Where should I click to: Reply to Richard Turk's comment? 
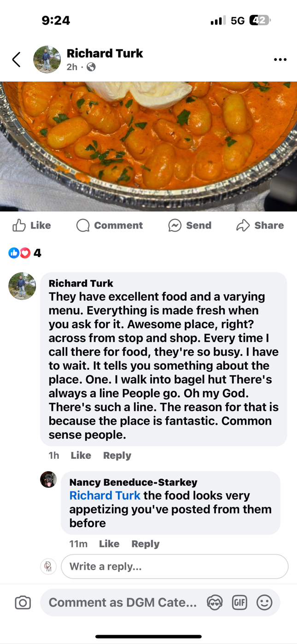click(x=117, y=455)
